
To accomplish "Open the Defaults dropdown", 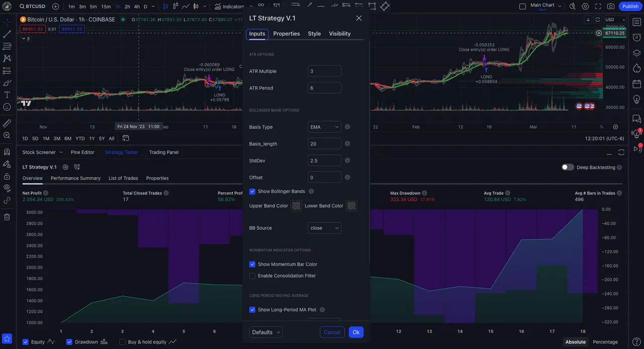I will [266, 332].
